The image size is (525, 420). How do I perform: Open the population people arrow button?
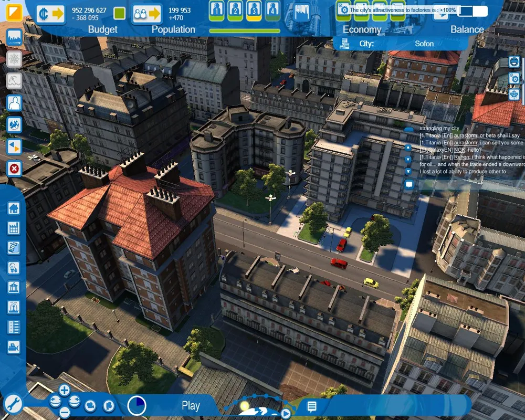(x=146, y=14)
